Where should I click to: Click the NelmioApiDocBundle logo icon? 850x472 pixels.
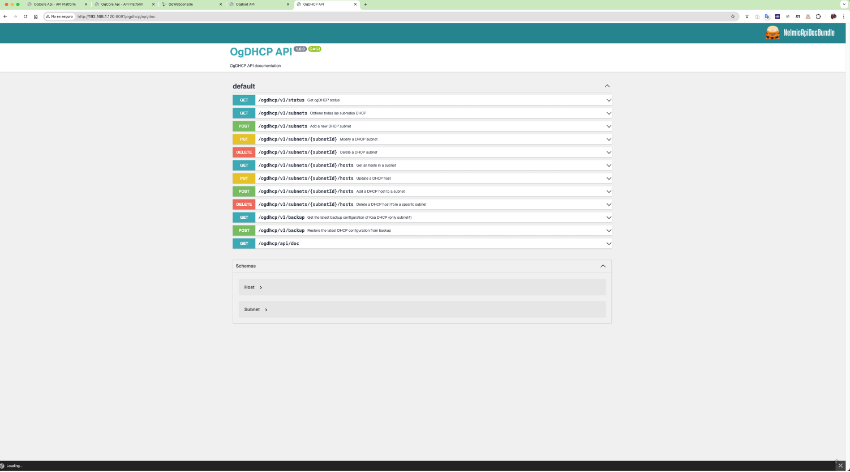(x=773, y=33)
